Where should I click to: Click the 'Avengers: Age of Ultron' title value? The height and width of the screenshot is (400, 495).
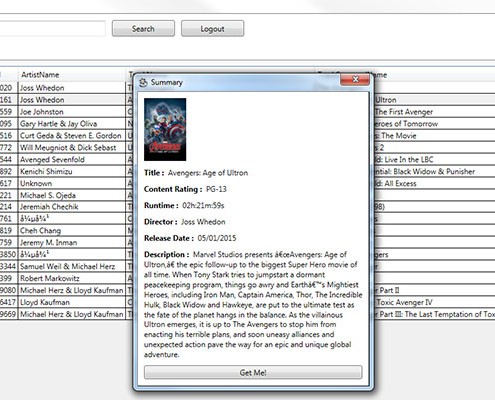[x=208, y=173]
